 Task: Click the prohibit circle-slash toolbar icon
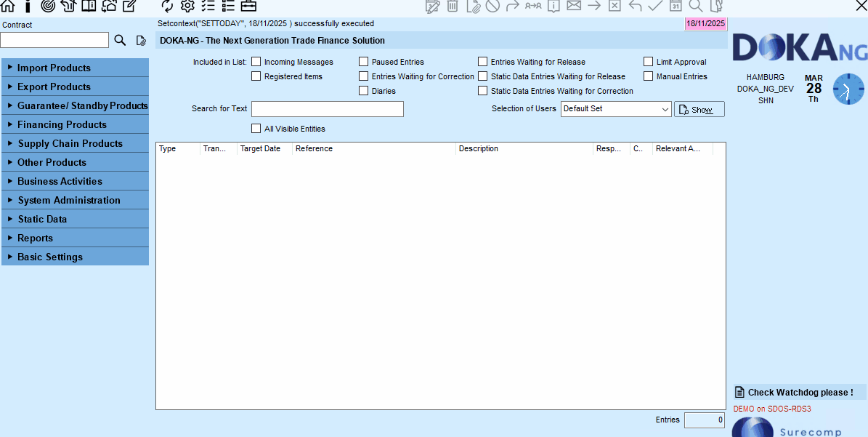point(492,6)
